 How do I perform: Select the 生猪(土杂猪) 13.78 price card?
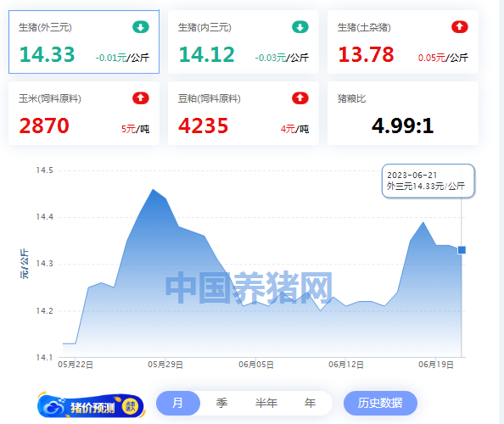point(403,42)
